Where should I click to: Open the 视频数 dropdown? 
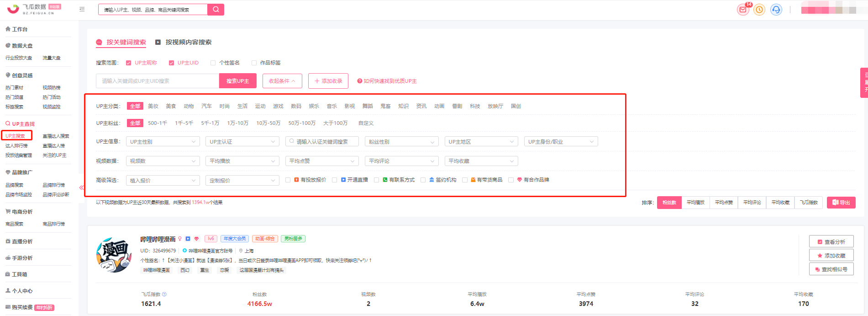(x=163, y=161)
